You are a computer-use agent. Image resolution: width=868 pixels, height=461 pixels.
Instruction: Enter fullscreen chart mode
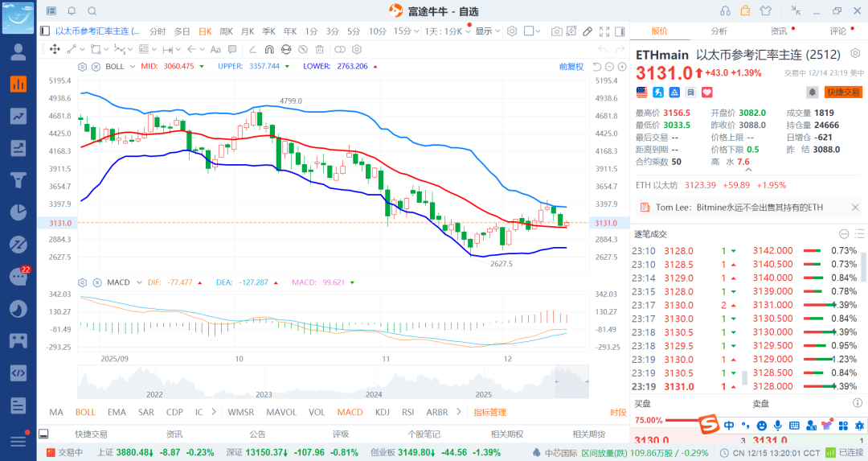[604, 31]
